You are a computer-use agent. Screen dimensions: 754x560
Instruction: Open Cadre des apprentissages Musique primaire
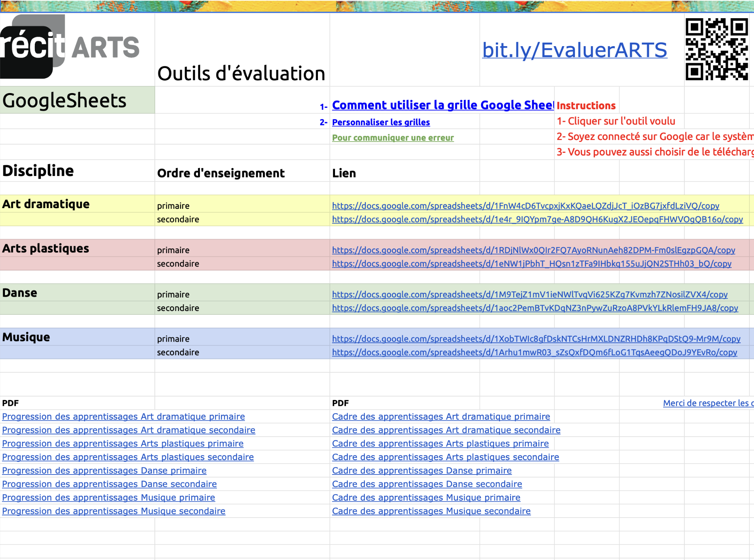click(426, 498)
